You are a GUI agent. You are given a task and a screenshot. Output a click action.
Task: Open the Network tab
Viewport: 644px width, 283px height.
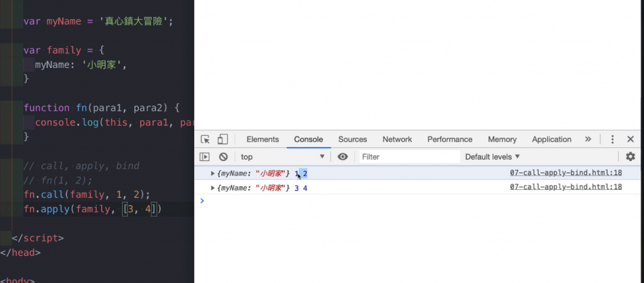[x=397, y=139]
